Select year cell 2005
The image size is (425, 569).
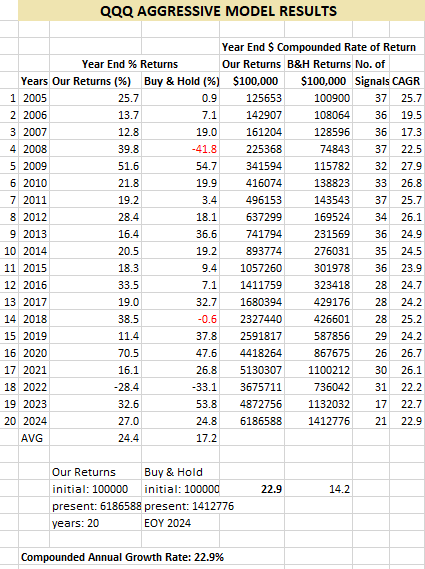(35, 98)
